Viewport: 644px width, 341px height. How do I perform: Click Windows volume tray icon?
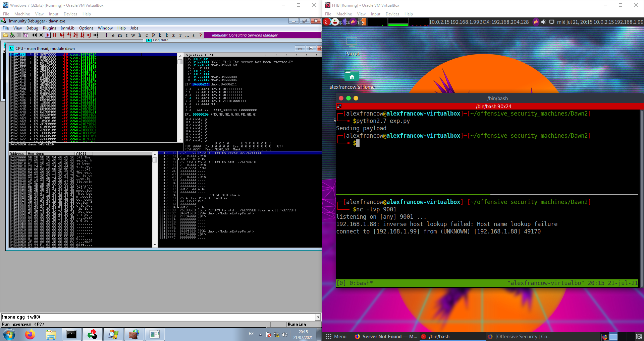pyautogui.click(x=285, y=334)
